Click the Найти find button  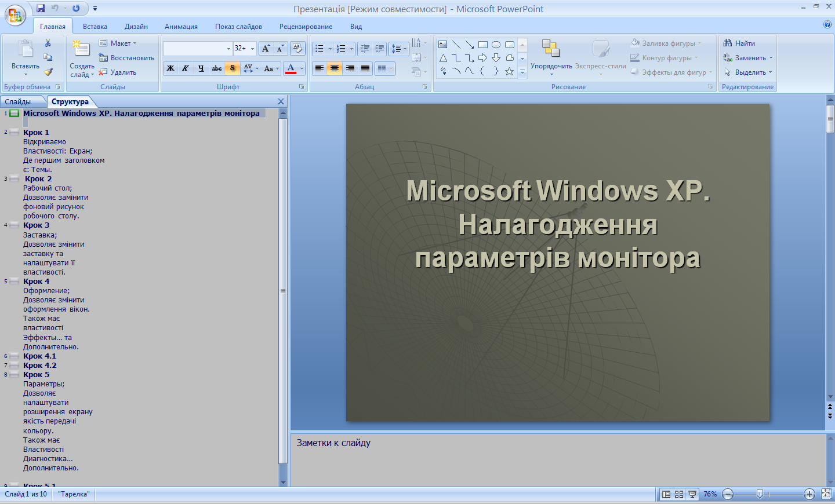739,43
